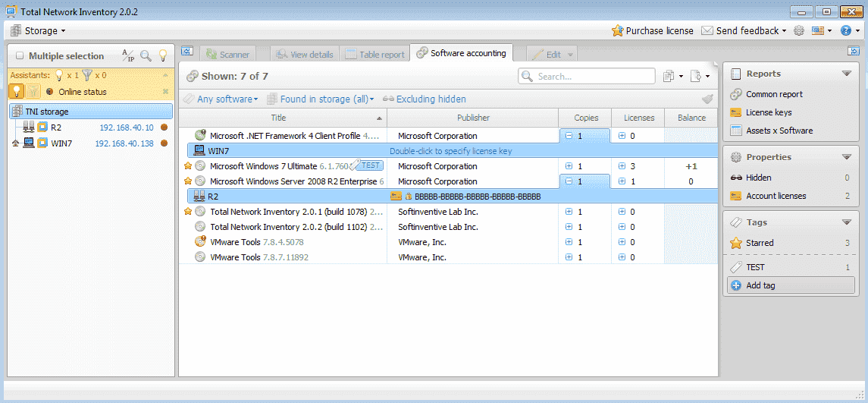
Task: Click the light bulb assistants icon in sidebar header
Action: click(163, 55)
